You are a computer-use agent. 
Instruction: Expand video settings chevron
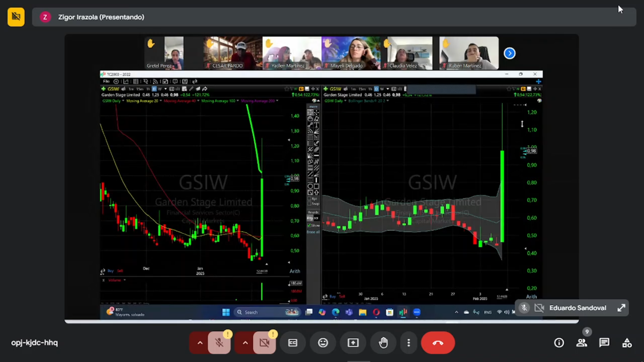[245, 343]
